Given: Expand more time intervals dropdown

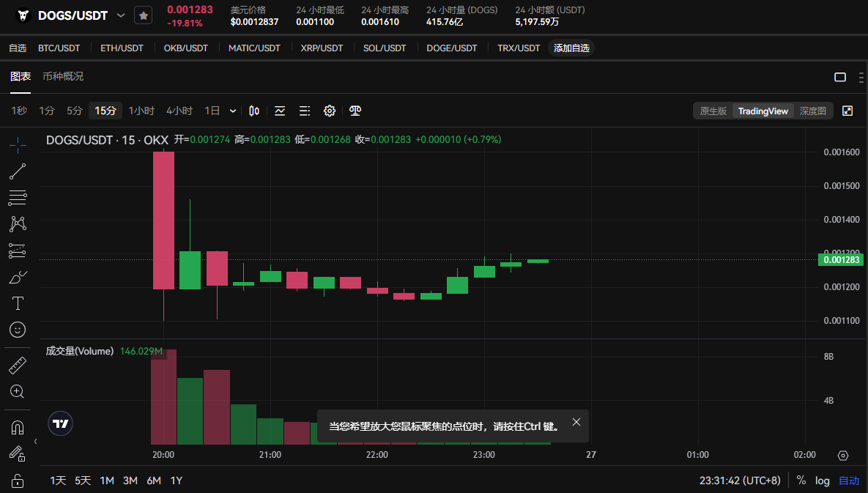Looking at the screenshot, I should tap(233, 111).
